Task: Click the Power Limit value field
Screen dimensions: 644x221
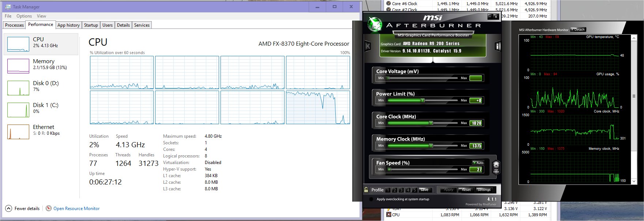Action: point(476,100)
